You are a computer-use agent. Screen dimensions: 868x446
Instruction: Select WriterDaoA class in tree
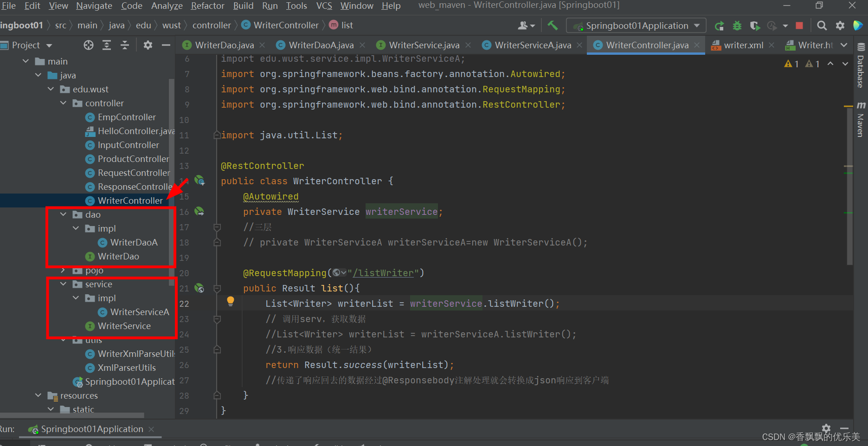[134, 242]
